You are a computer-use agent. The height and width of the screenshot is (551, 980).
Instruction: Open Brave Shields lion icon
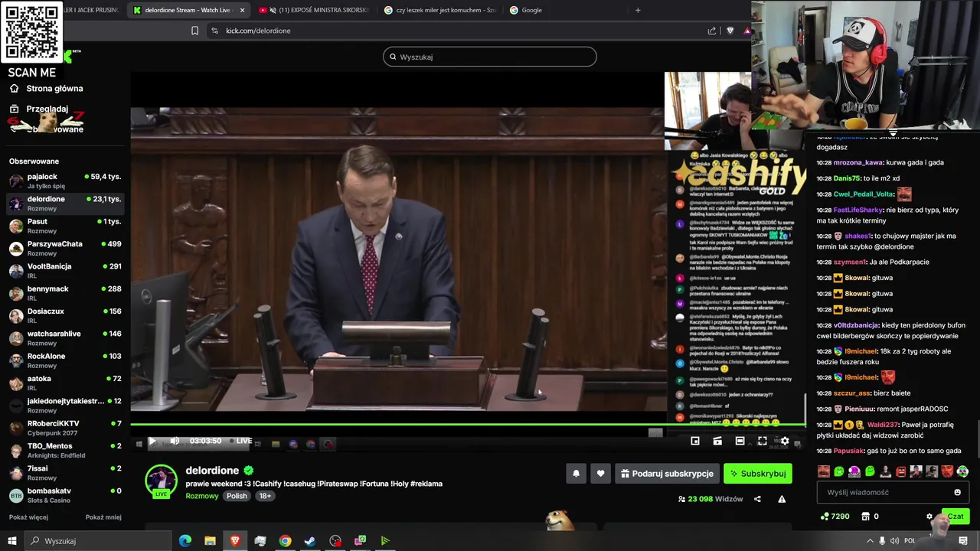(730, 31)
